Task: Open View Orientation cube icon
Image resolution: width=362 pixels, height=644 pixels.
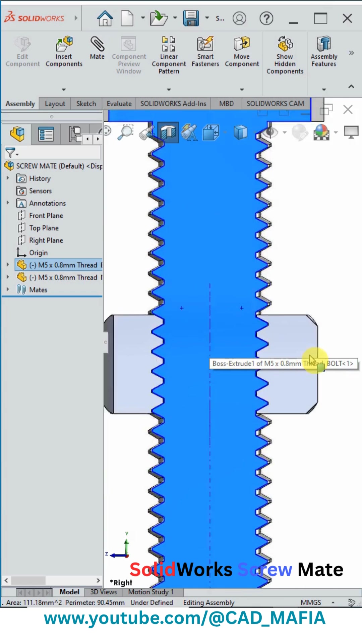Action: tap(211, 132)
